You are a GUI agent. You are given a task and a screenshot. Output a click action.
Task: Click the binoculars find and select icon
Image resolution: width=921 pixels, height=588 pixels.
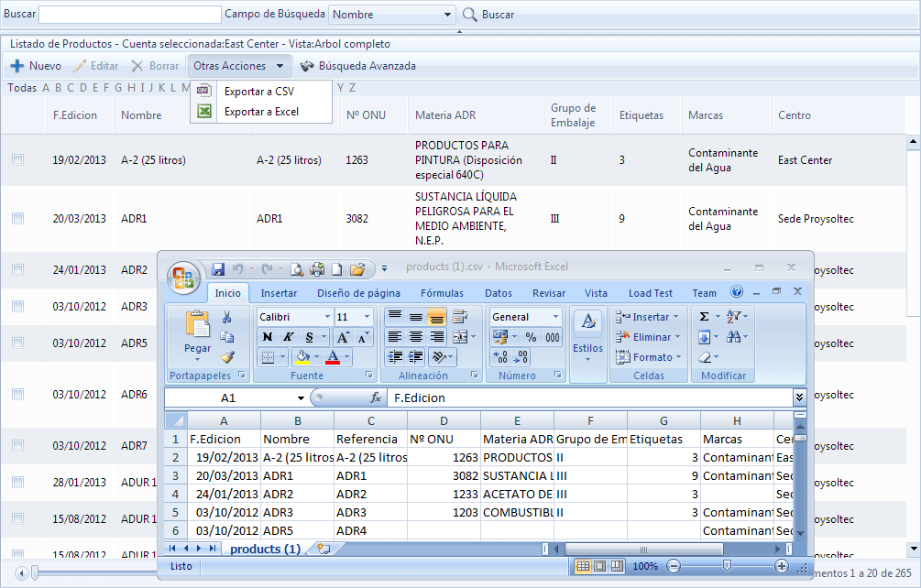point(733,337)
